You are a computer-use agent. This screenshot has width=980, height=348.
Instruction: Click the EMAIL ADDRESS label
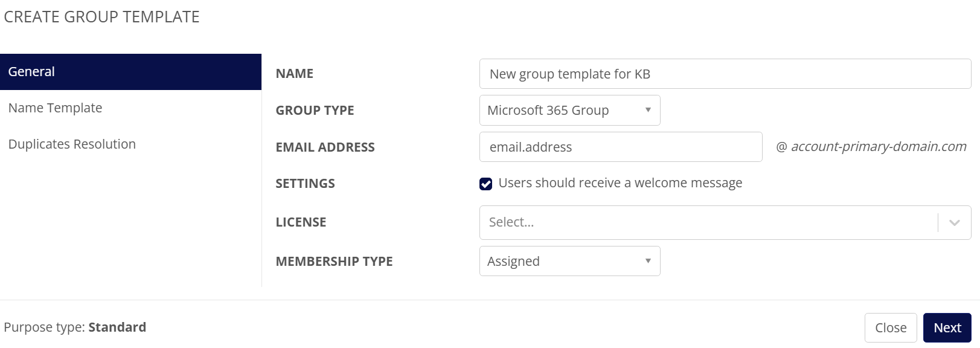pos(325,147)
